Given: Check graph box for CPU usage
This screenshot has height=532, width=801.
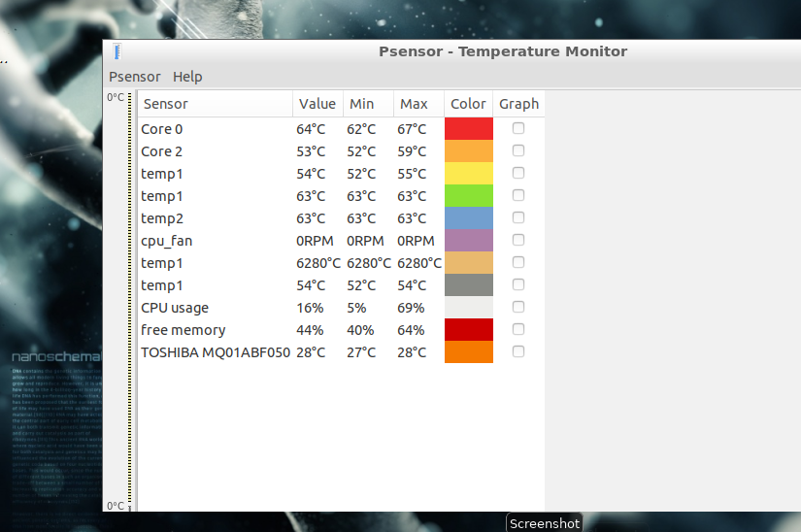Looking at the screenshot, I should point(518,307).
